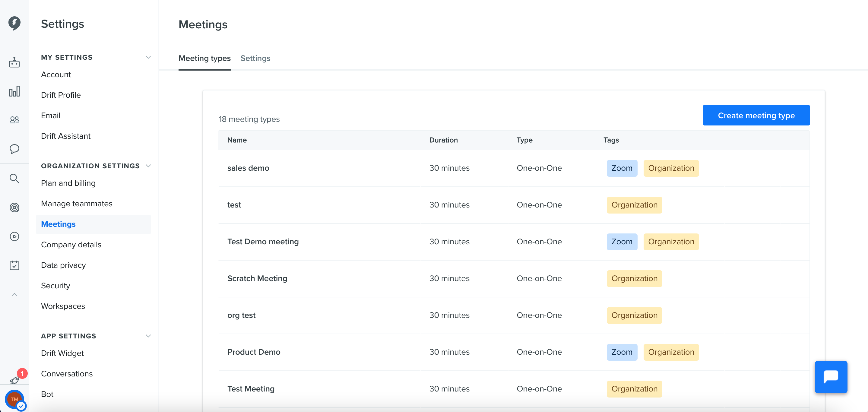The width and height of the screenshot is (868, 412).
Task: Open the Test Demo meeting row
Action: tap(514, 242)
